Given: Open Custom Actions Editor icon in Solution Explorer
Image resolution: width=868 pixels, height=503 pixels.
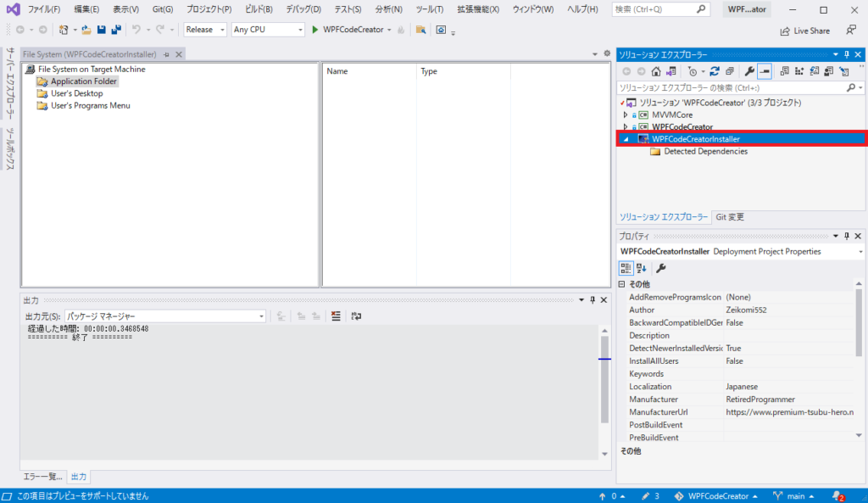Looking at the screenshot, I should click(x=844, y=71).
